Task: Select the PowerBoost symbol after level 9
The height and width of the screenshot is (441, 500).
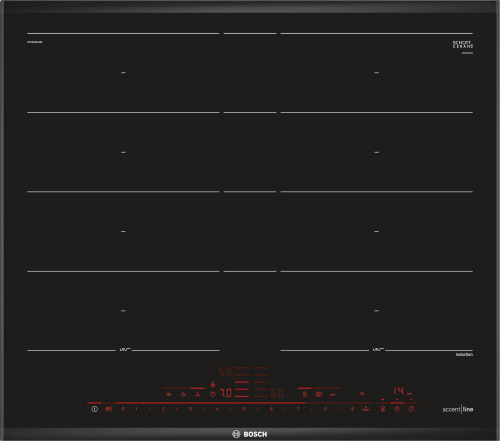Action: [366, 409]
